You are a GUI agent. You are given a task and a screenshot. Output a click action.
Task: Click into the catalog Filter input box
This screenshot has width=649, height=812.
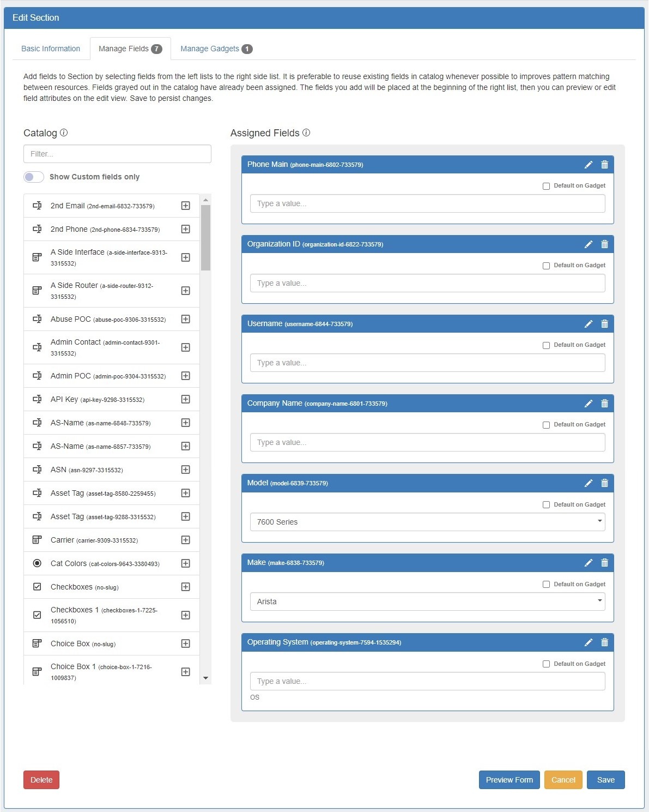point(117,154)
